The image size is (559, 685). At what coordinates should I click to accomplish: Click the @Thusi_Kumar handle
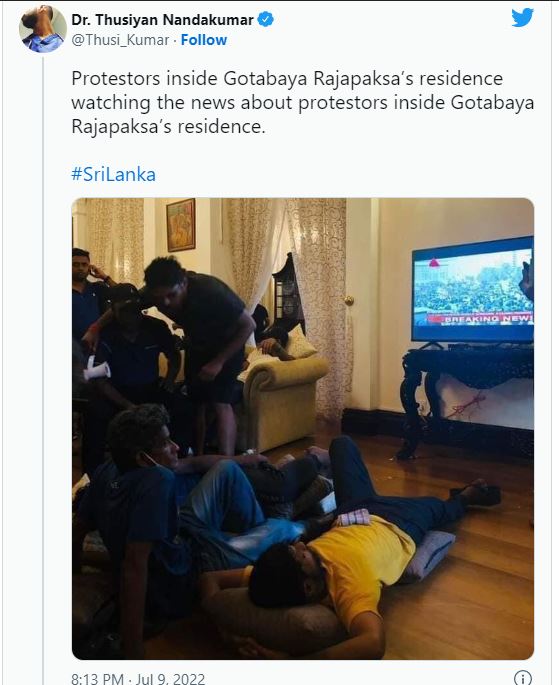coord(120,40)
